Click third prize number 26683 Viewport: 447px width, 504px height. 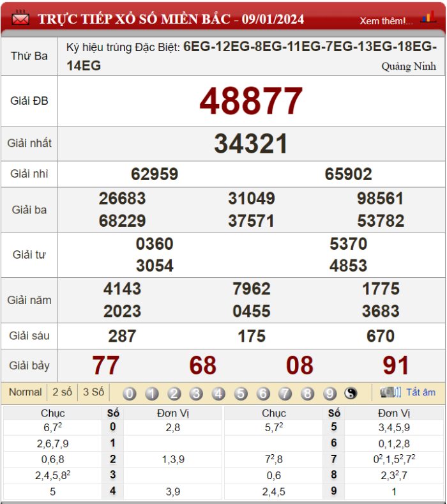[x=122, y=198]
